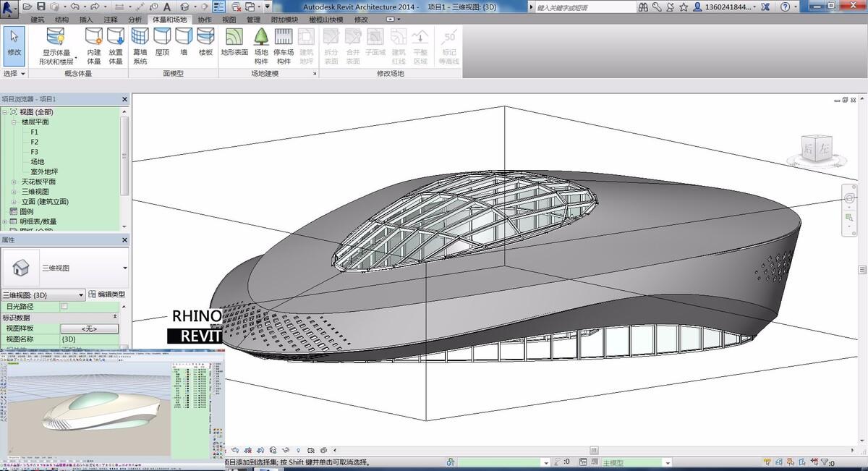
Task: Click the navigation wheel icon on navigation bar
Action: (850, 197)
